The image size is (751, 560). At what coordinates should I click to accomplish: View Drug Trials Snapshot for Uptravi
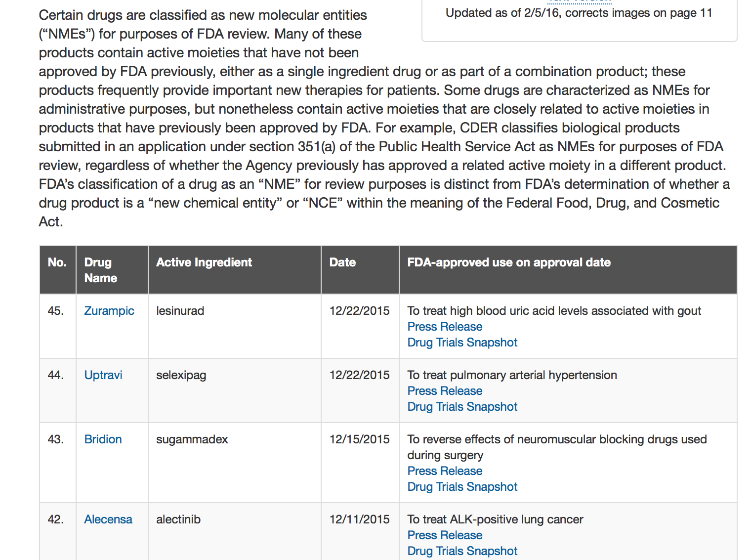tap(462, 407)
